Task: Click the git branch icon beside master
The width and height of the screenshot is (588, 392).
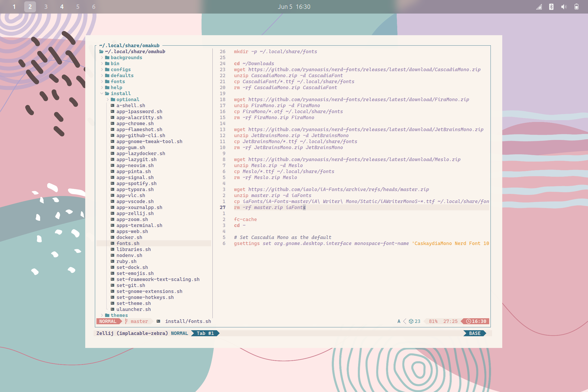Action: click(x=126, y=321)
